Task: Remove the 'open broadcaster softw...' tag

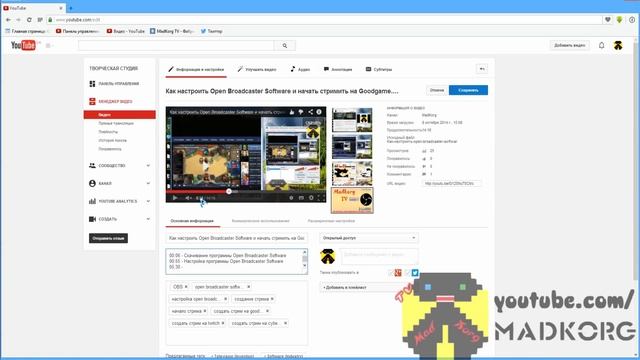Action: 249,287
